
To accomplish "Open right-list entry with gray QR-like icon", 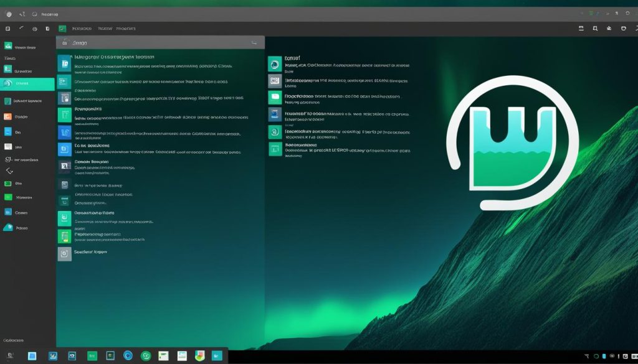I will (338, 83).
